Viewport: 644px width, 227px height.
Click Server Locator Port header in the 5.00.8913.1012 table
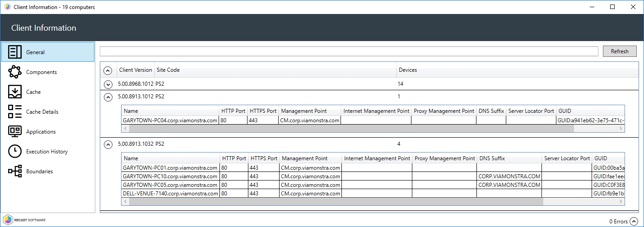pos(531,111)
